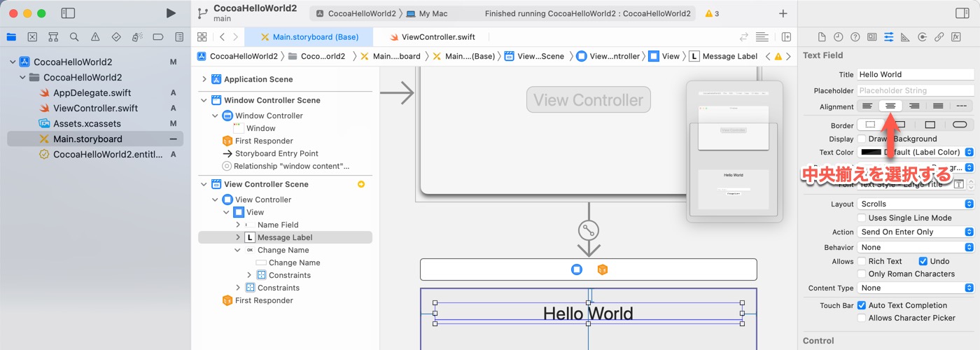
Task: Add editor on the right
Action: [x=786, y=37]
